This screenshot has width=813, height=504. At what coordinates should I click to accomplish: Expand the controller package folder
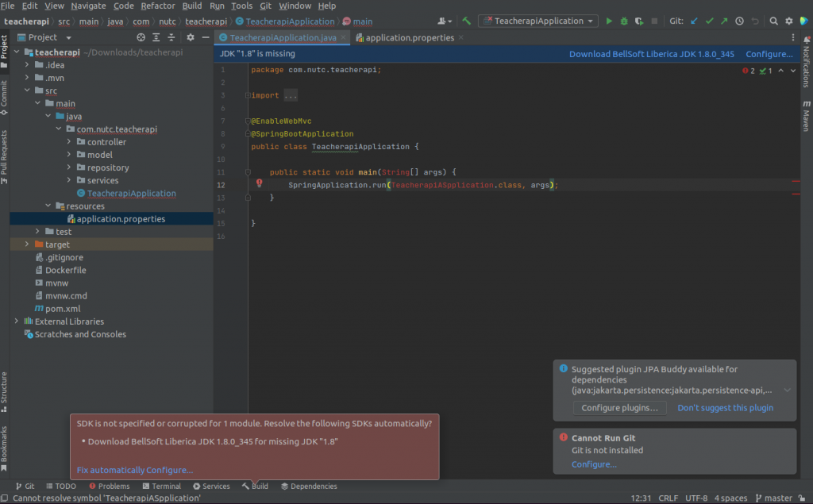(70, 142)
